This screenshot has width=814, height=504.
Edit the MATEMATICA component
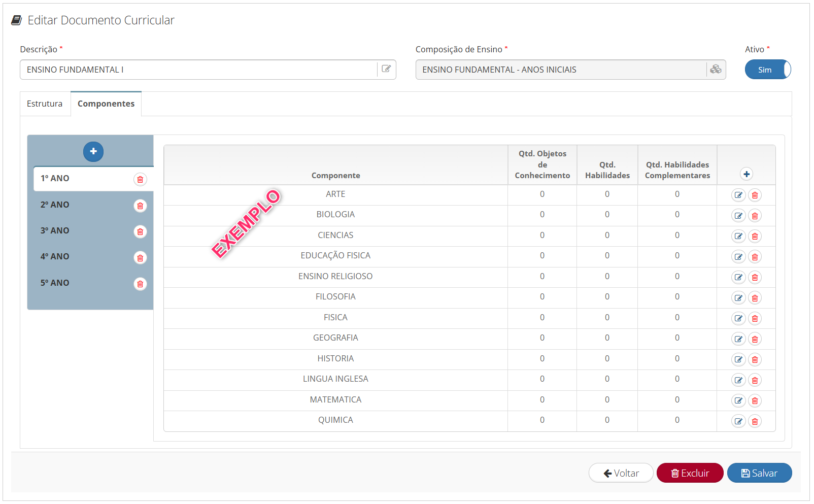click(x=738, y=401)
